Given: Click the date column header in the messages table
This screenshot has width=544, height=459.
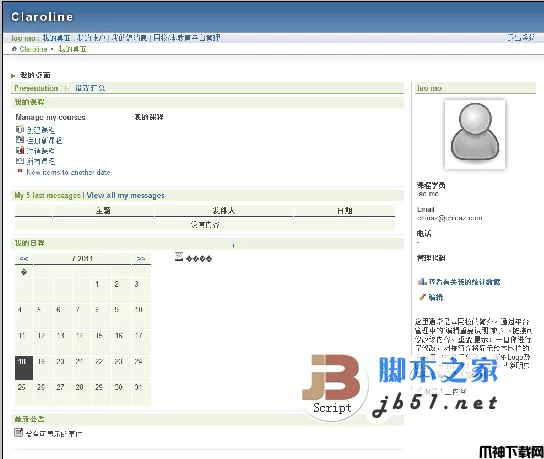Looking at the screenshot, I should (345, 211).
